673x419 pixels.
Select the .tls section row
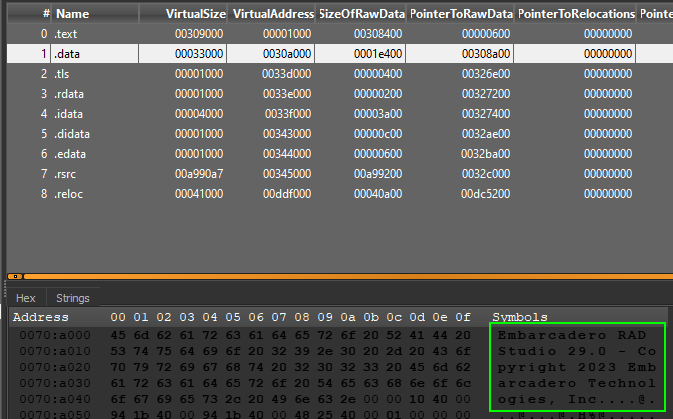click(340, 74)
